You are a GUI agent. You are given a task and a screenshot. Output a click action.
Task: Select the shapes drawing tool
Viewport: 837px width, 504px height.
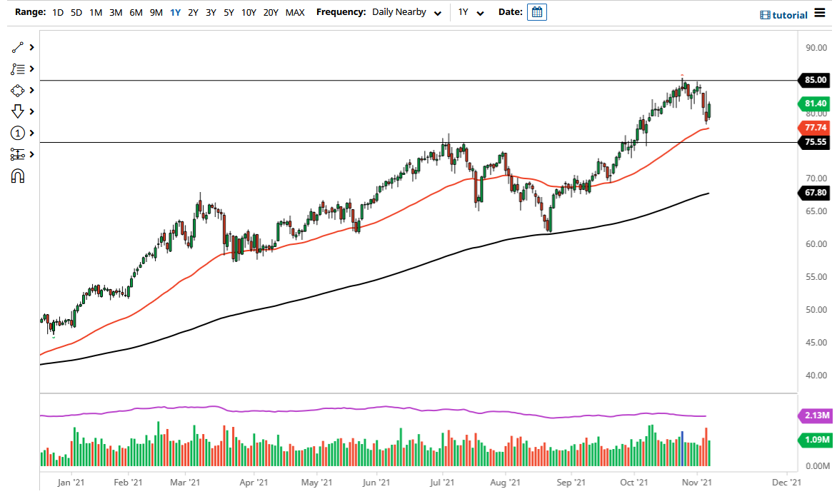coord(18,91)
